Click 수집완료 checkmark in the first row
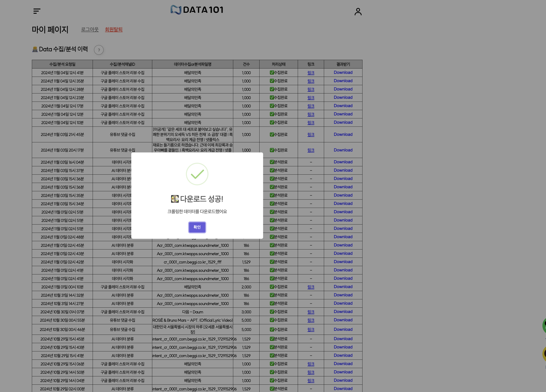Viewport: 546px width, 392px height. [272, 72]
